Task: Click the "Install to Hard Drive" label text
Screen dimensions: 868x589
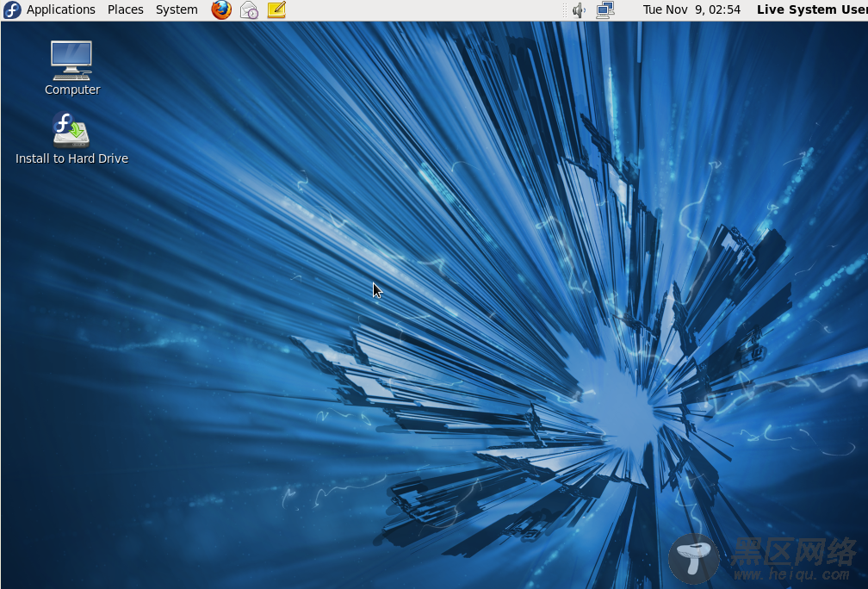Action: coord(72,158)
